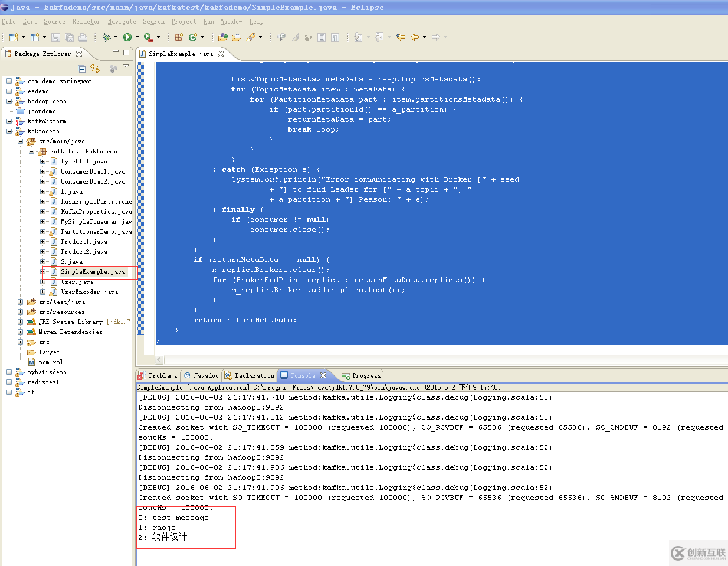Screen dimensions: 728x566
Task: Start debugging with the Debug bug icon
Action: pyautogui.click(x=106, y=37)
